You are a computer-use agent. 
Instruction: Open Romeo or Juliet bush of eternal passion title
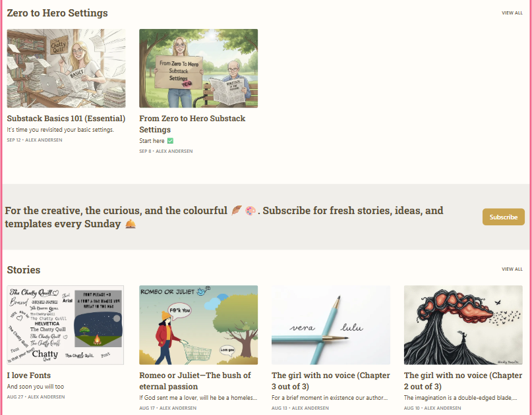(195, 381)
